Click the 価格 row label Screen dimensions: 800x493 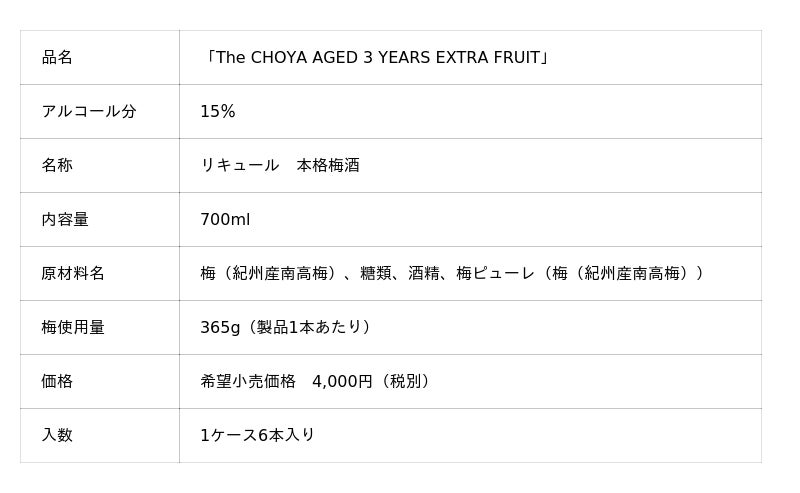pos(57,382)
